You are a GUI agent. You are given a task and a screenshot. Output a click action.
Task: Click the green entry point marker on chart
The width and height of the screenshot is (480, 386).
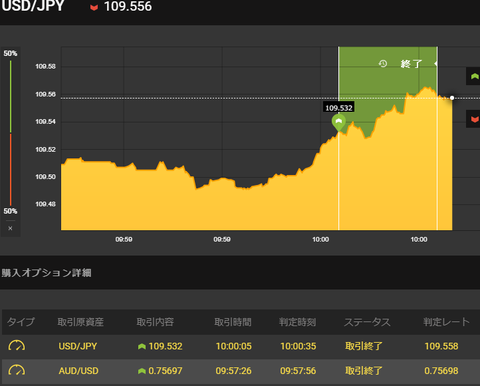pyautogui.click(x=339, y=123)
